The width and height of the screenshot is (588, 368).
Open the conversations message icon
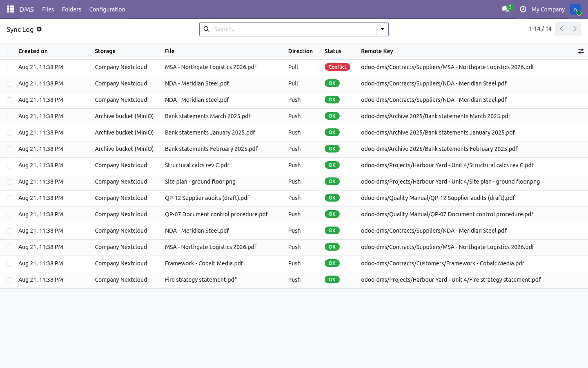coord(505,9)
